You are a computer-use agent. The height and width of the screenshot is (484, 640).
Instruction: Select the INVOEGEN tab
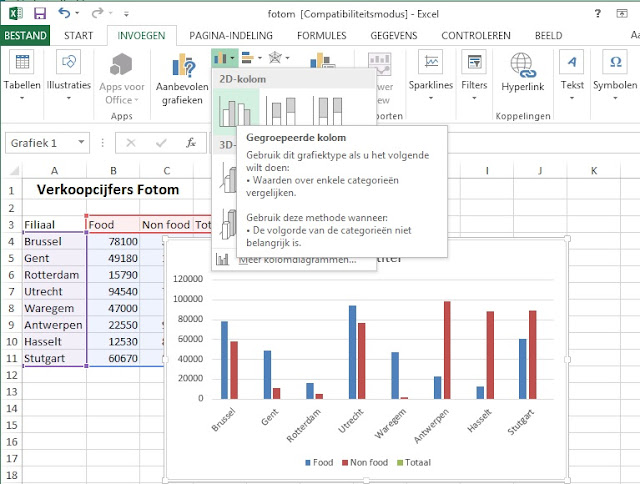pos(142,36)
